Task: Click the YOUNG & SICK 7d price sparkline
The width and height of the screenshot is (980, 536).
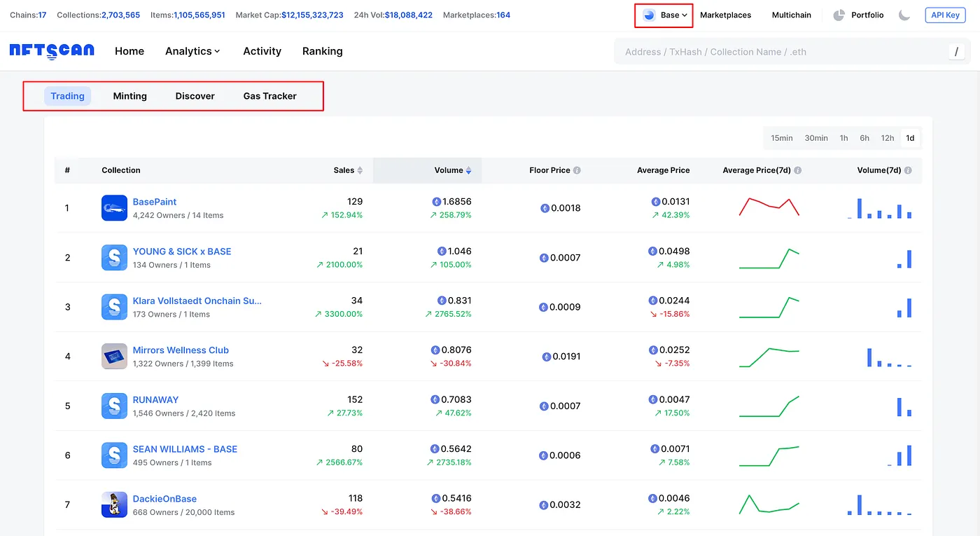Action: click(x=769, y=258)
